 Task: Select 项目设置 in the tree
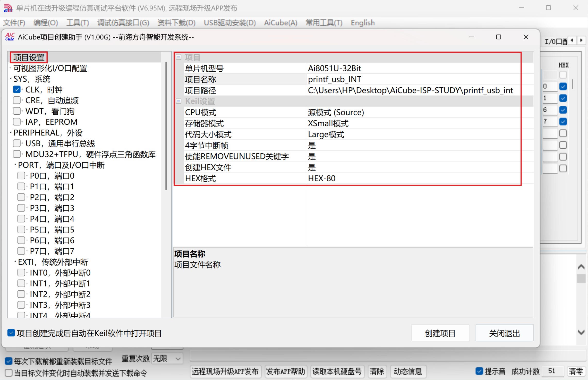point(29,57)
